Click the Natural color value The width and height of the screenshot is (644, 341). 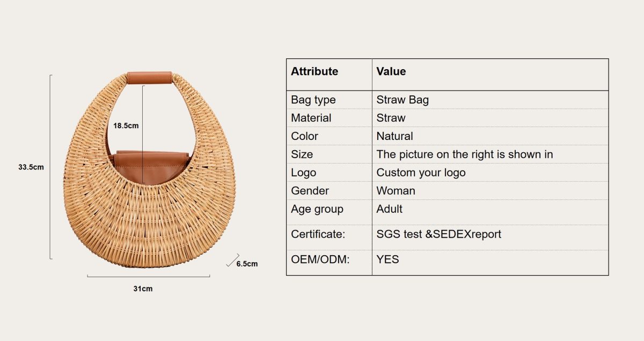coord(394,136)
